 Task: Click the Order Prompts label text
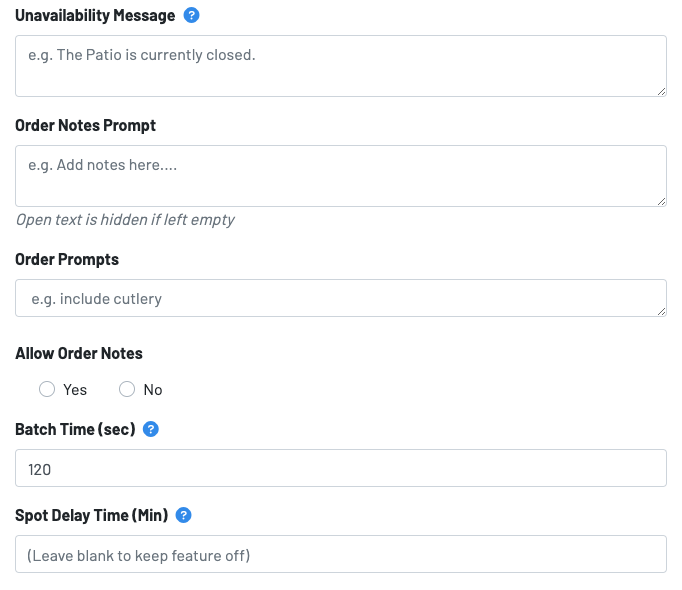tap(67, 259)
